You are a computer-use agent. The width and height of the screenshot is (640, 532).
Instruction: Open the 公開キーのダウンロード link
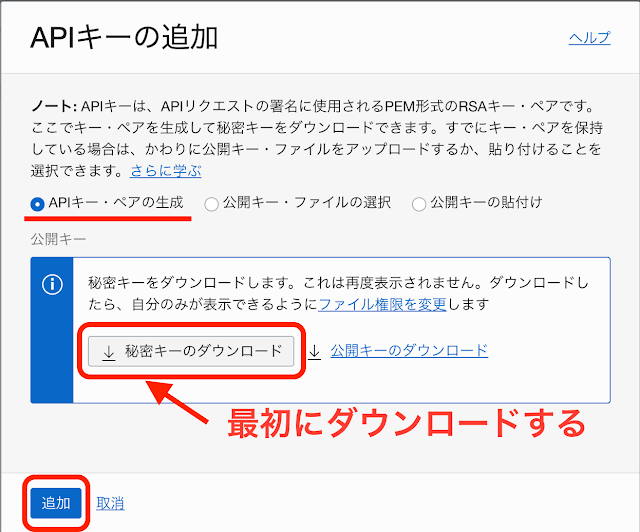(409, 350)
